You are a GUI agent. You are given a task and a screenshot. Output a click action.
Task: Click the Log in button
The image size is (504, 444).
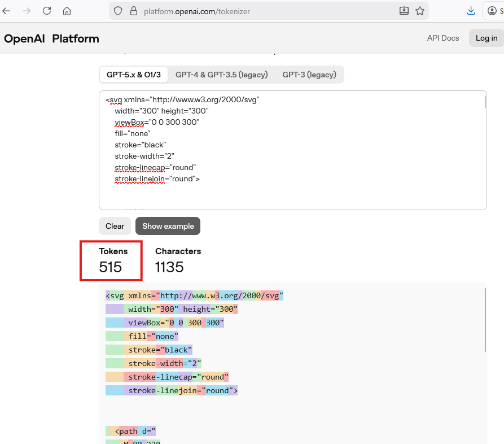(x=486, y=38)
